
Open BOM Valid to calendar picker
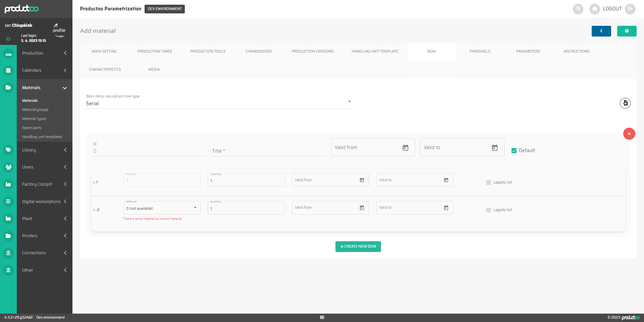point(494,148)
